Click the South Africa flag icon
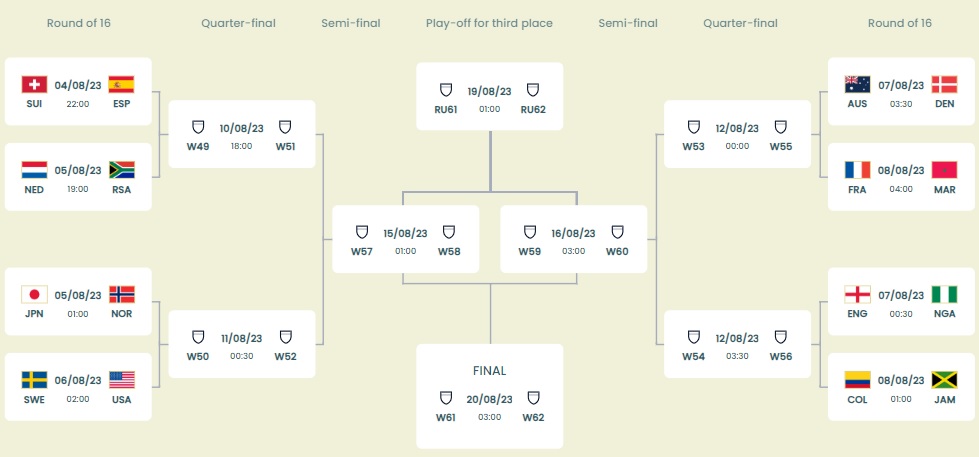The width and height of the screenshot is (979, 457). [x=121, y=169]
